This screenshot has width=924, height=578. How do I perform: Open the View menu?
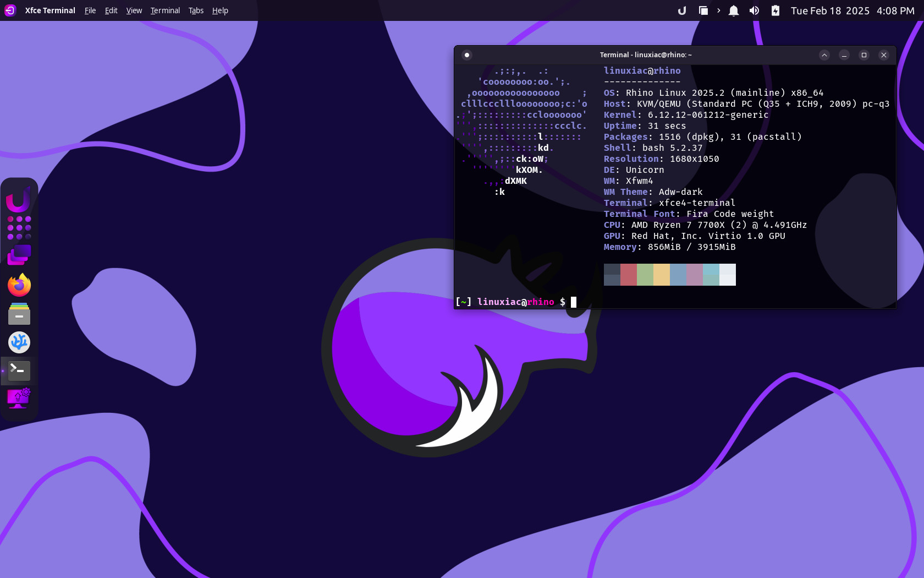click(x=134, y=10)
